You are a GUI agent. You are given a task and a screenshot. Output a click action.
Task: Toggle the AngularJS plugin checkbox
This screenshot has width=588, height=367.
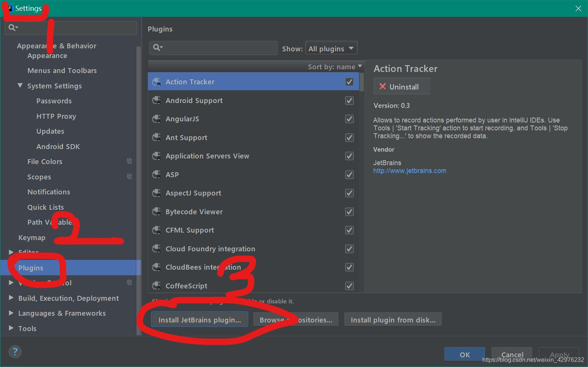pos(349,119)
